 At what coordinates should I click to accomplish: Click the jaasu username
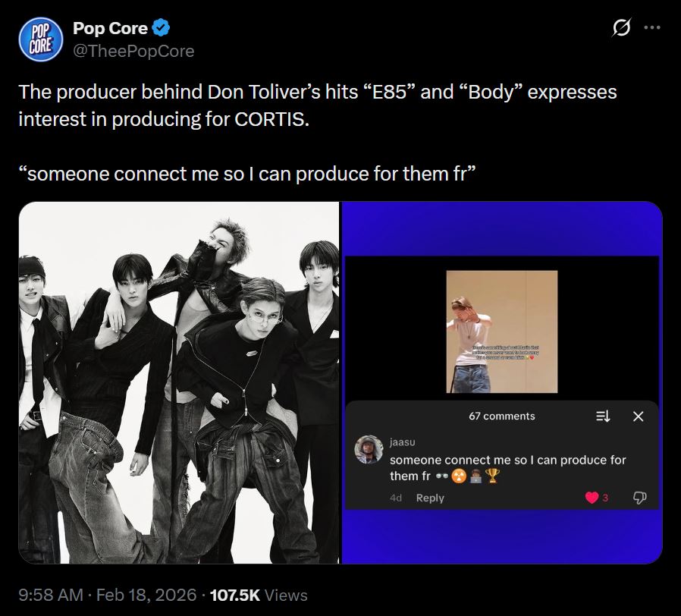coord(402,442)
